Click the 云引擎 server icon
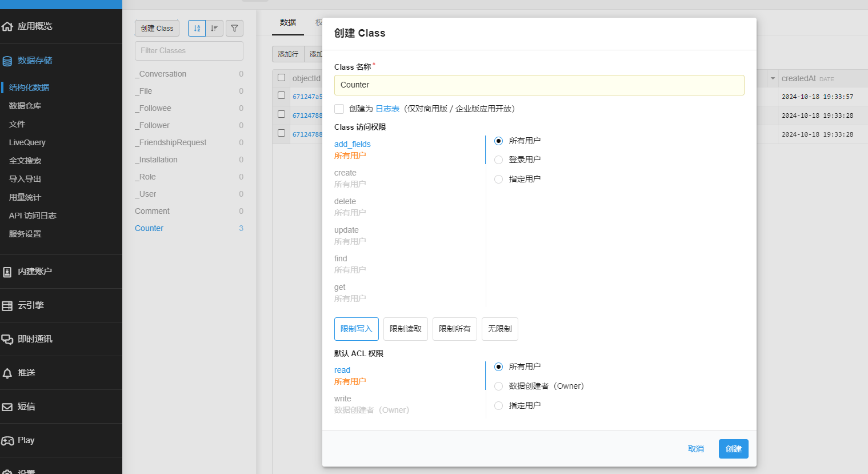This screenshot has height=474, width=868. click(x=7, y=306)
